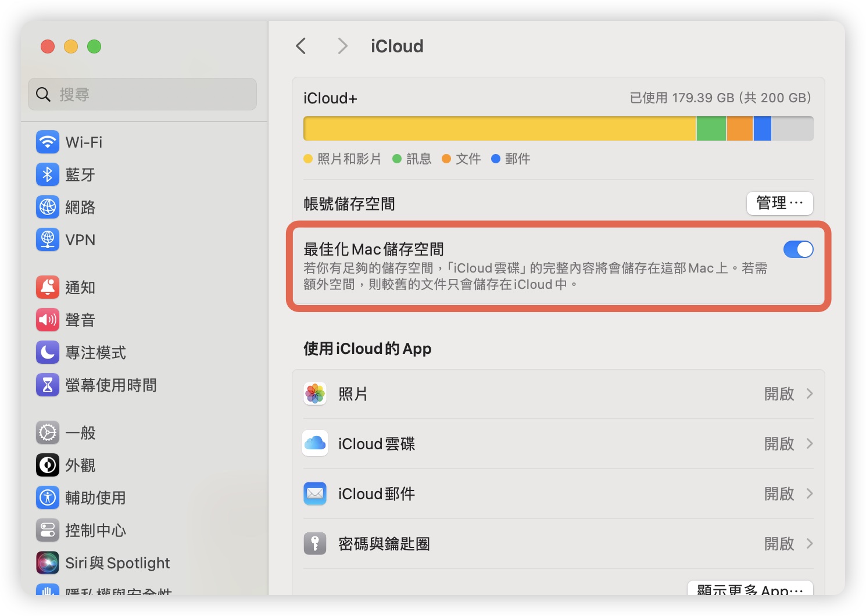Select the VPN icon in sidebar
Image resolution: width=866 pixels, height=616 pixels.
(x=48, y=239)
